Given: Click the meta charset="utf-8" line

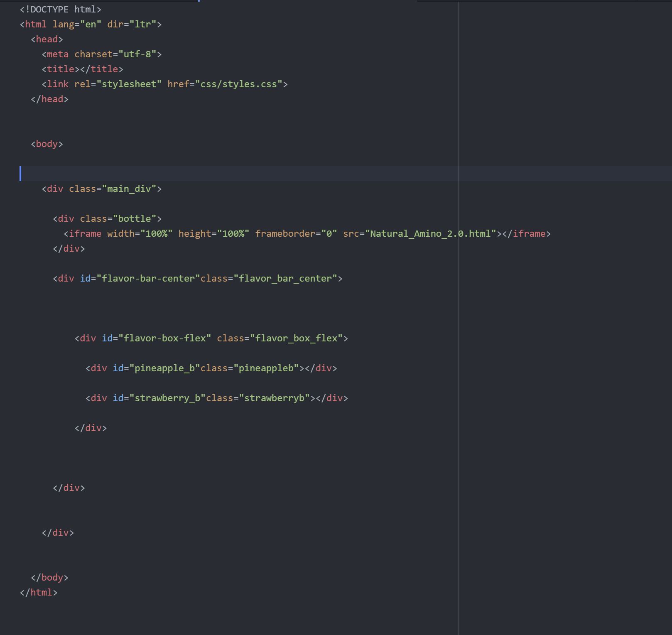Looking at the screenshot, I should (x=102, y=54).
